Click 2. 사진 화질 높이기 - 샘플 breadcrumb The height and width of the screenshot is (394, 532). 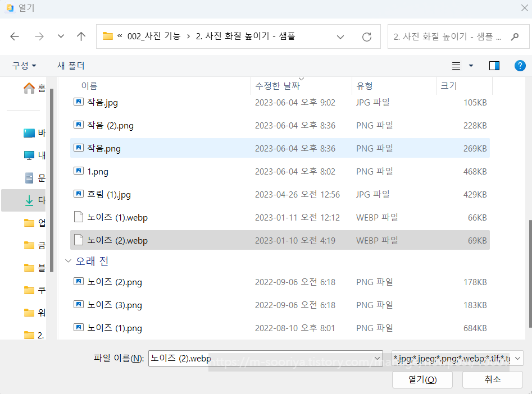coord(245,36)
